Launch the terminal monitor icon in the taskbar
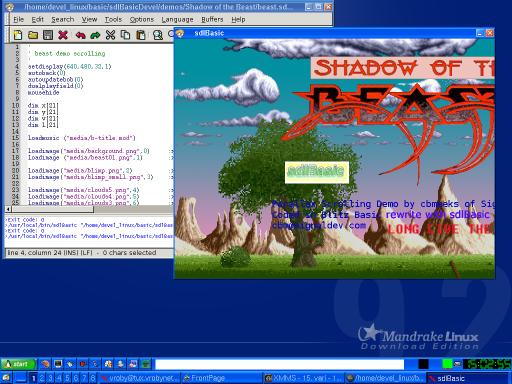This screenshot has height=384, width=512. 58,364
